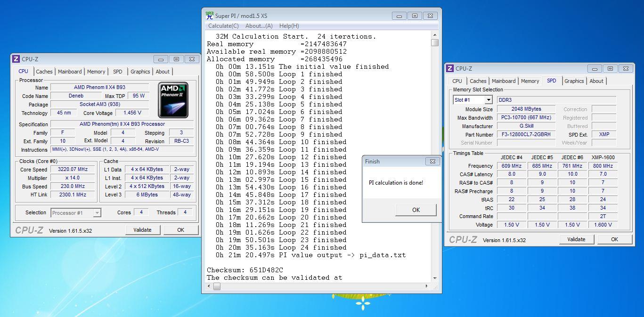The height and width of the screenshot is (317, 644).
Task: Click the Super PI title bar icon
Action: point(210,16)
